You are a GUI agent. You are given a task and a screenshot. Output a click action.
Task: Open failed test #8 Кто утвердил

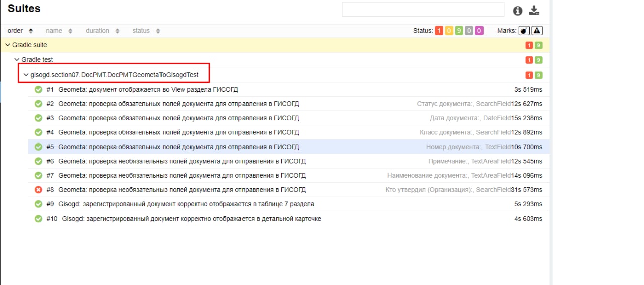pos(289,190)
